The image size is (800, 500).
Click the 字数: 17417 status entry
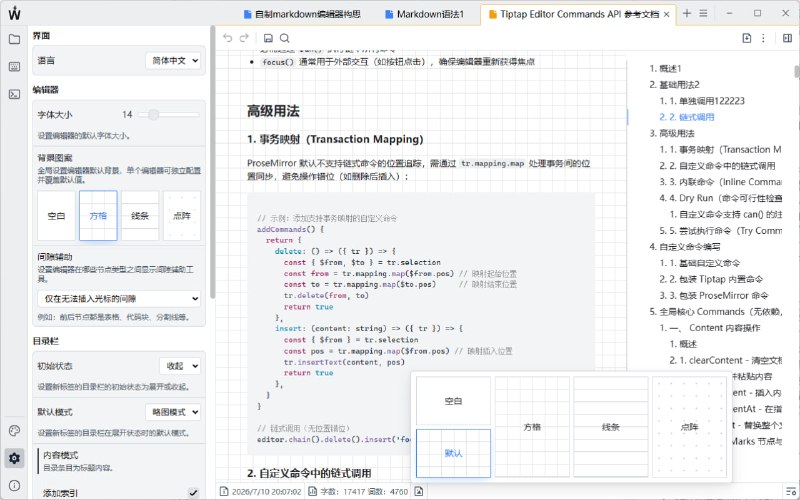343,492
